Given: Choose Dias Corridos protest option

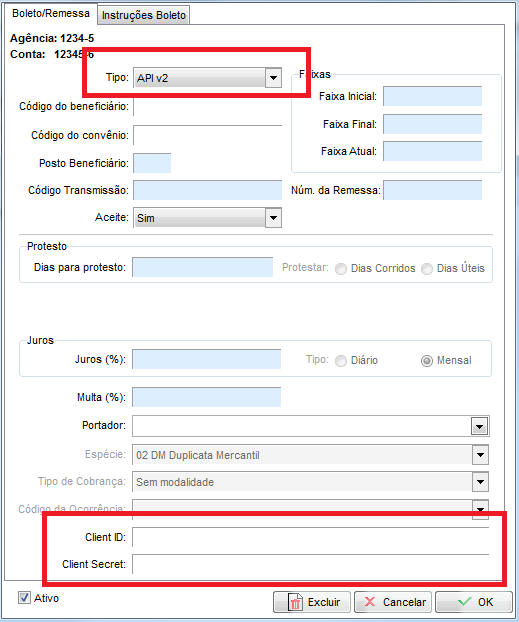Looking at the screenshot, I should tap(341, 269).
